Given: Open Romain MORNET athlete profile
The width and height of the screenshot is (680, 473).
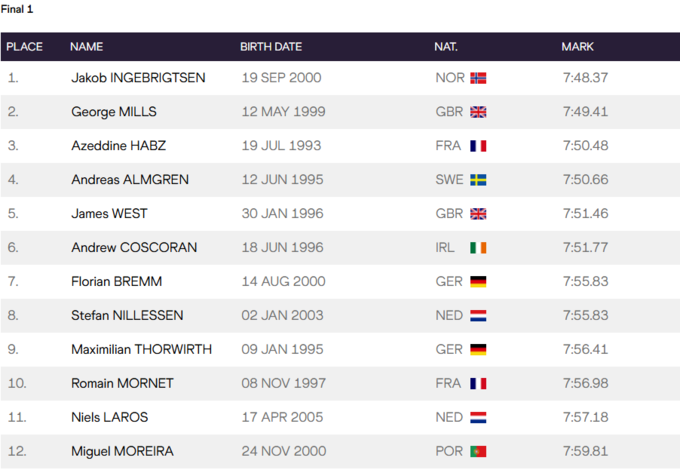Looking at the screenshot, I should (122, 384).
